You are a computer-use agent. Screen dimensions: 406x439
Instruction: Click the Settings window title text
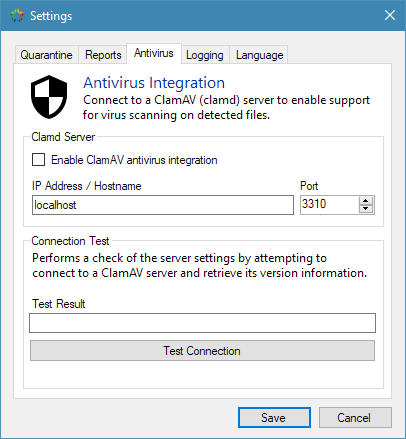coord(51,16)
